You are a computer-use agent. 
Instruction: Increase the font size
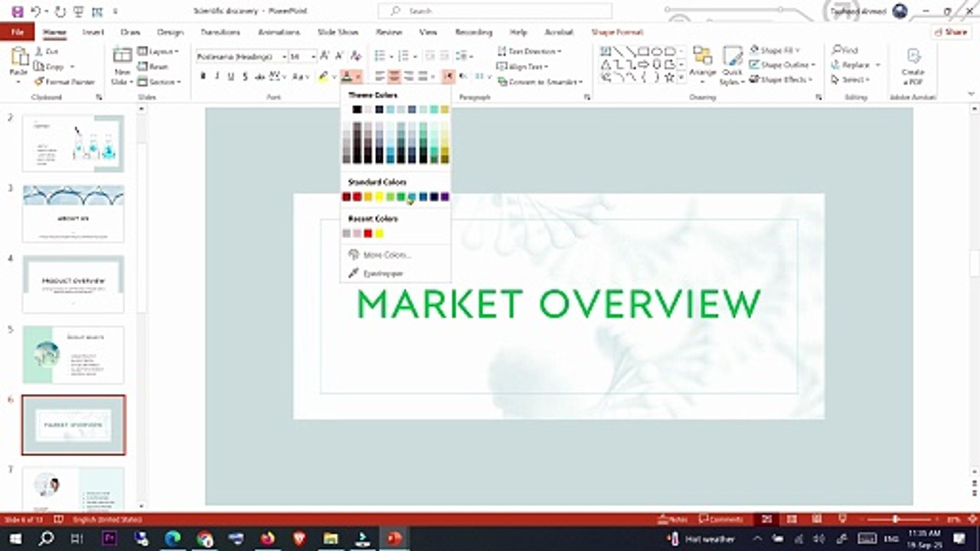tap(325, 56)
